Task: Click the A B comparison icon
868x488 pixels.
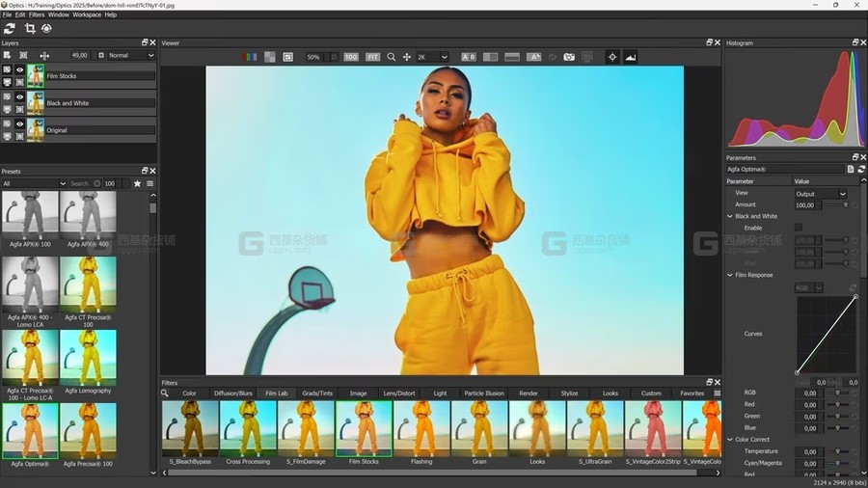Action: (x=469, y=57)
